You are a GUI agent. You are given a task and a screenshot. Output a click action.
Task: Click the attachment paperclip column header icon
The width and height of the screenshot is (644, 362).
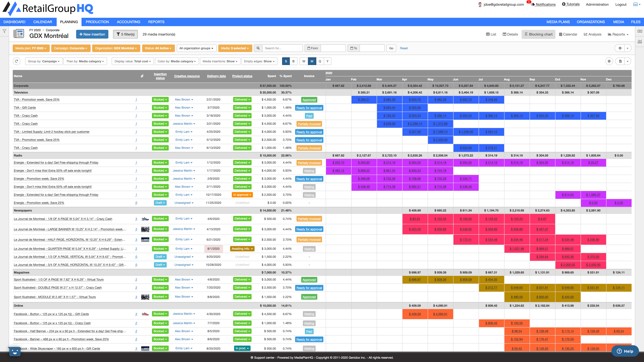point(142,76)
